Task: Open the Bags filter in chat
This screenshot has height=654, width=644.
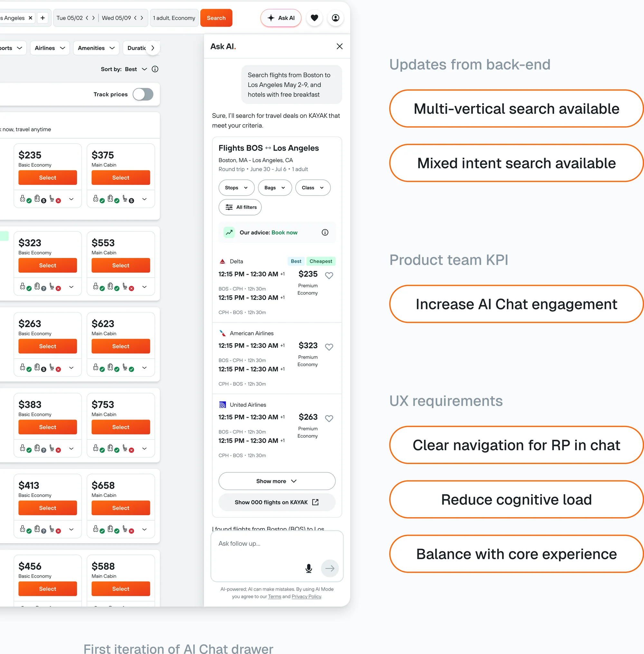Action: tap(275, 188)
